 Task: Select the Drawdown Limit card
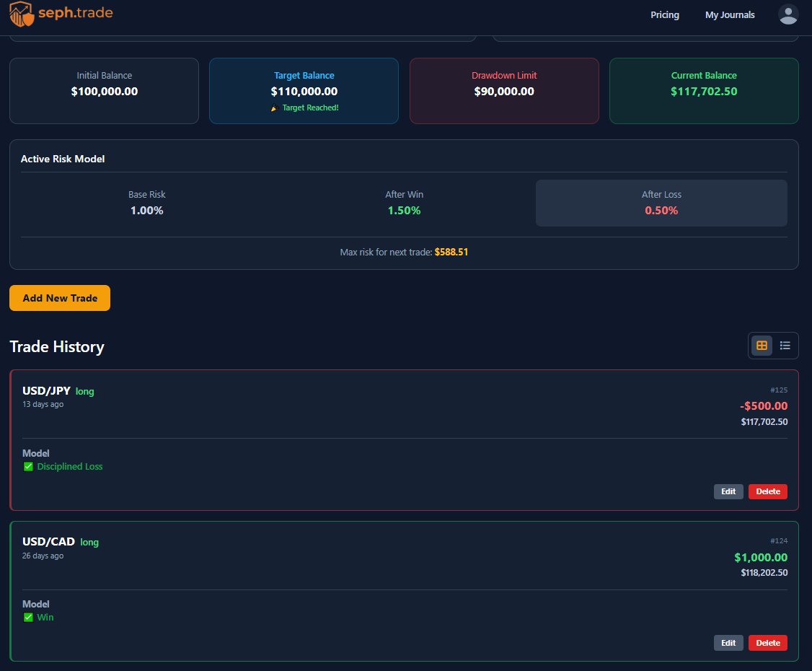[x=504, y=91]
